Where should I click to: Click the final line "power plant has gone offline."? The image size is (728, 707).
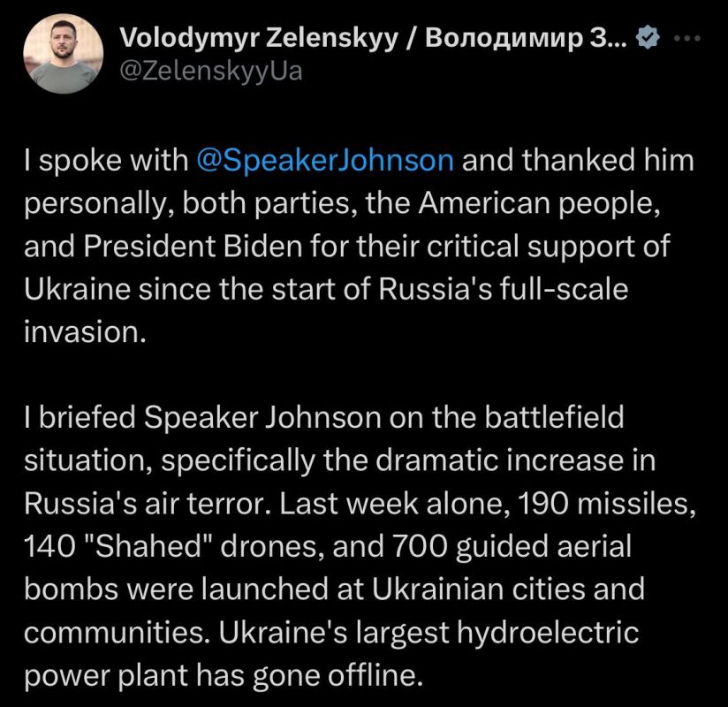(224, 676)
